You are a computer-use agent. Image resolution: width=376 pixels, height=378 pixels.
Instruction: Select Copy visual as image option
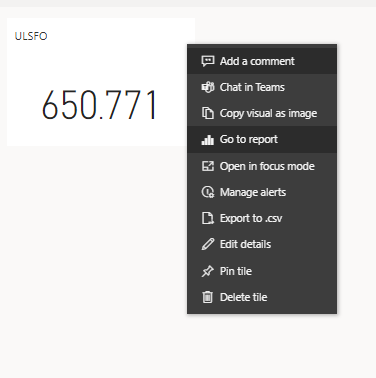262,113
